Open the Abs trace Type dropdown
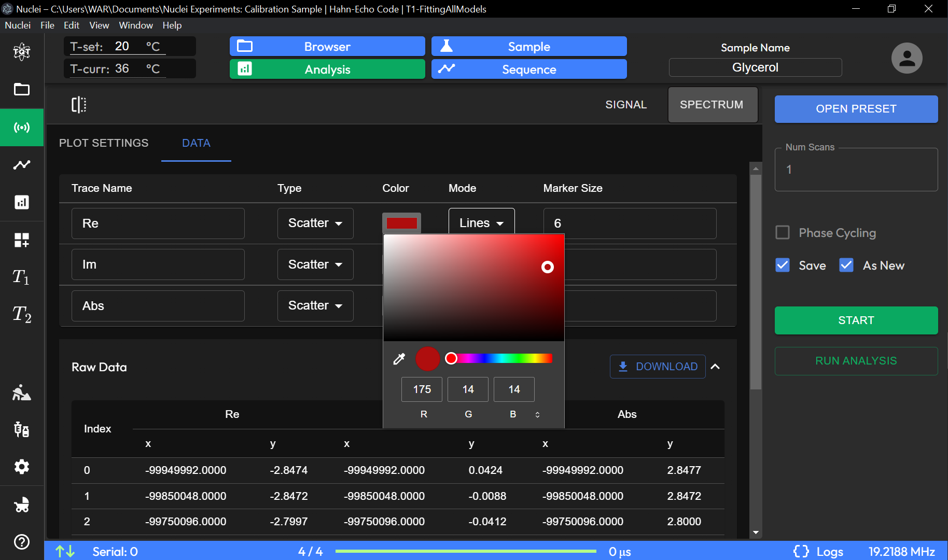 click(x=315, y=305)
